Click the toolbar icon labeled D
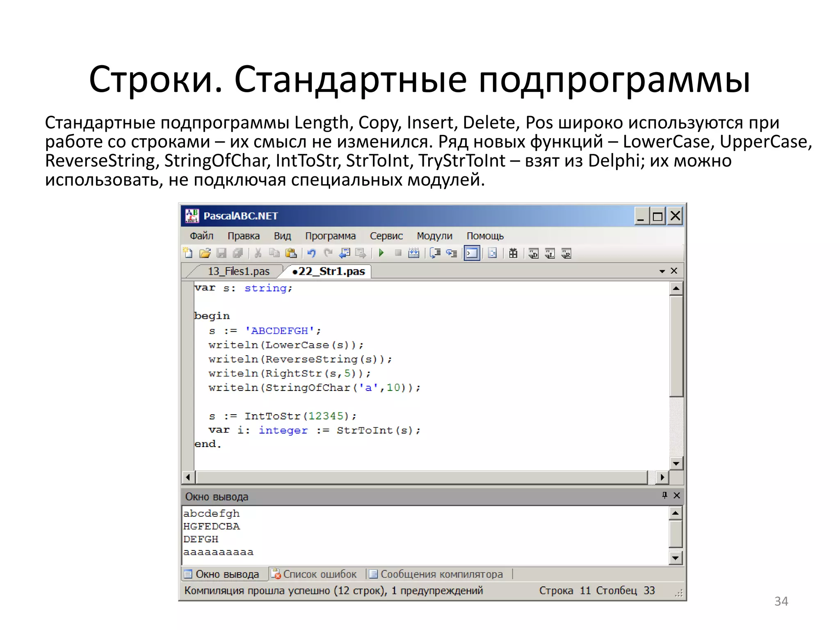840x630 pixels. pyautogui.click(x=534, y=253)
